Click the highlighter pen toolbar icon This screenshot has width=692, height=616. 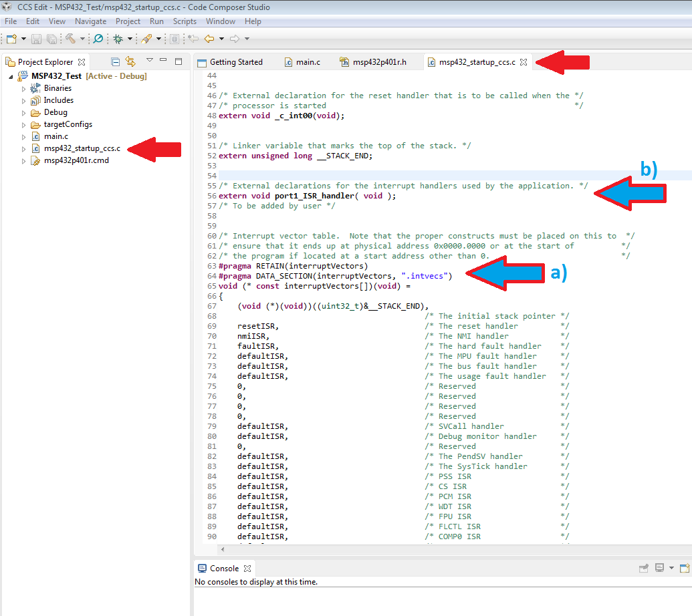146,39
